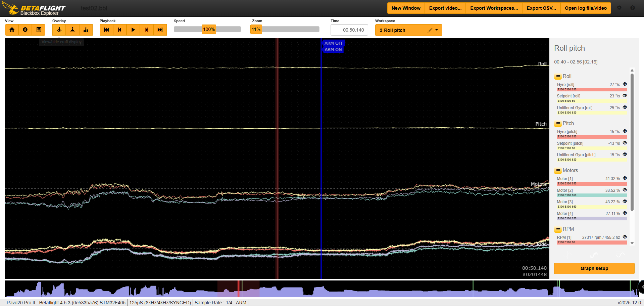Toggle the analyser display overlay icon
The width and height of the screenshot is (644, 306).
tap(86, 30)
